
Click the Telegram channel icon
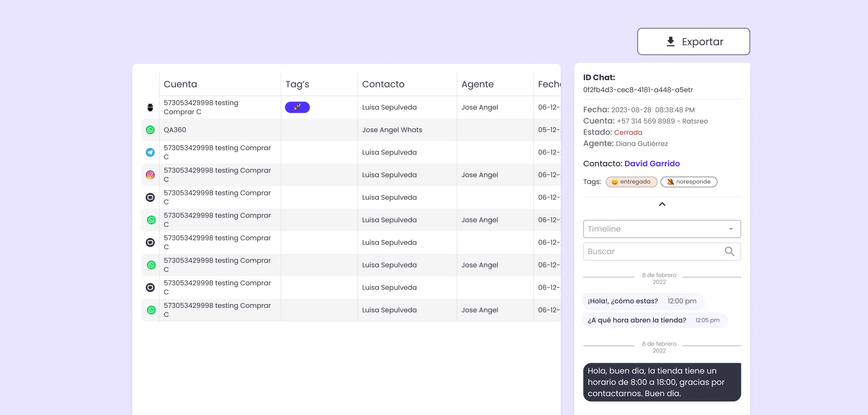(150, 152)
